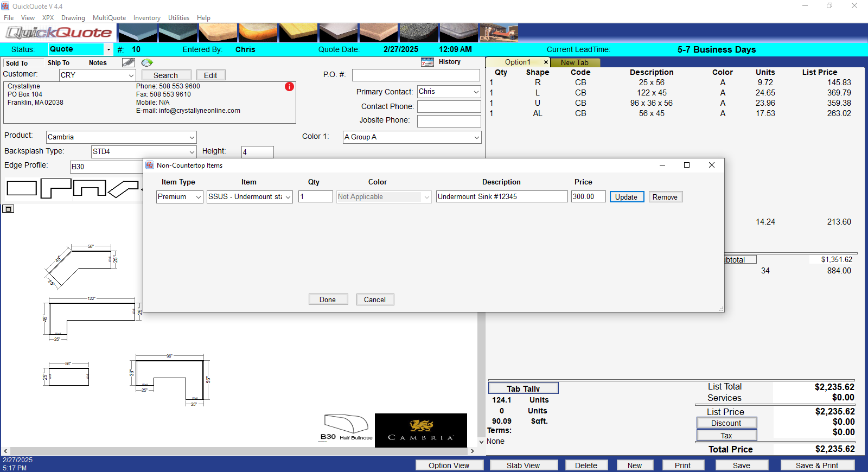This screenshot has width=868, height=472.
Task: Click the Description field Undermount Sink #12345
Action: pyautogui.click(x=502, y=197)
